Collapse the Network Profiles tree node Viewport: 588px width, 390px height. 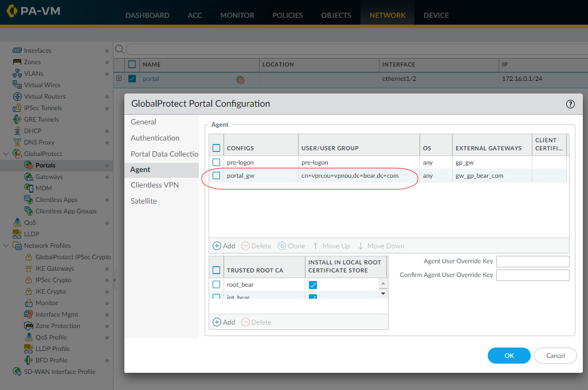point(6,245)
